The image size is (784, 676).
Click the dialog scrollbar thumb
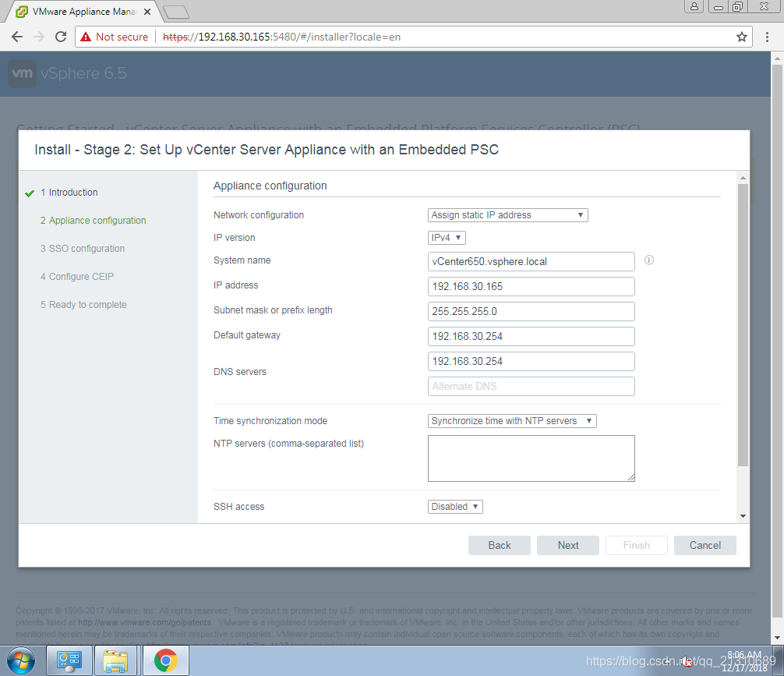(x=743, y=325)
